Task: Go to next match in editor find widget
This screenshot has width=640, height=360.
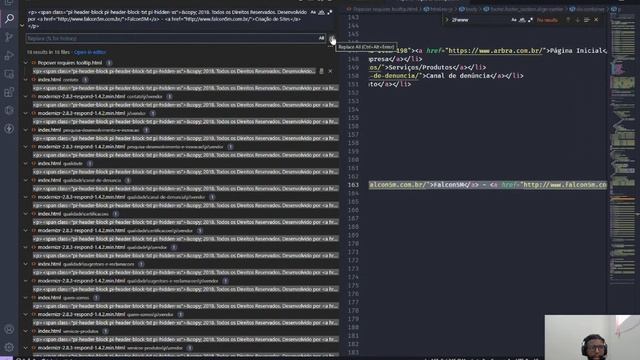Action: point(577,20)
